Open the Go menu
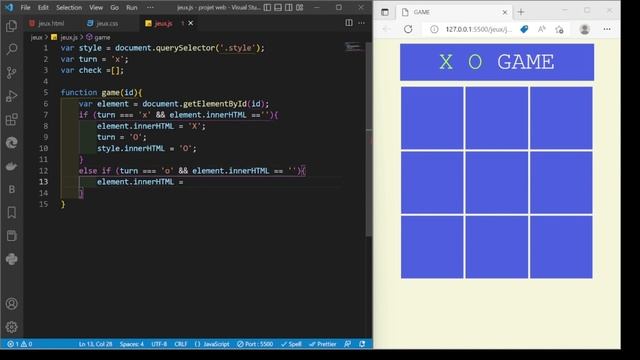 tap(114, 7)
